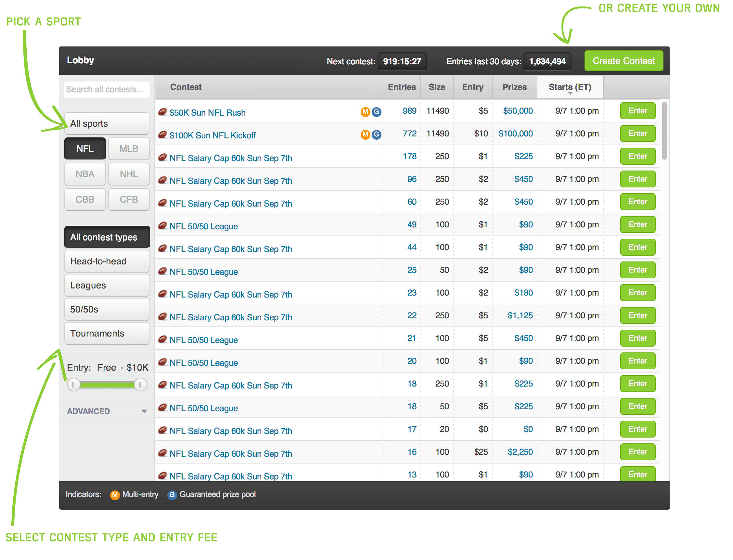The width and height of the screenshot is (733, 560).
Task: Sort by the Entries column header
Action: click(402, 87)
